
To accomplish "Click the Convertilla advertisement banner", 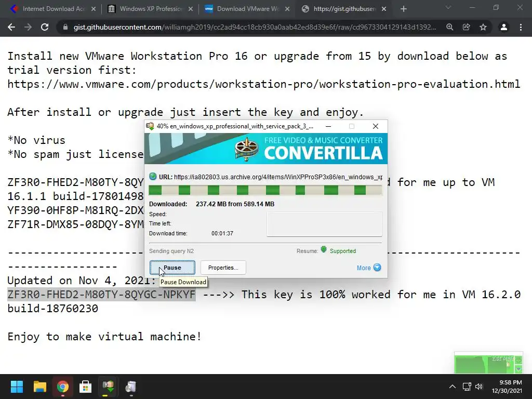I will [266, 149].
